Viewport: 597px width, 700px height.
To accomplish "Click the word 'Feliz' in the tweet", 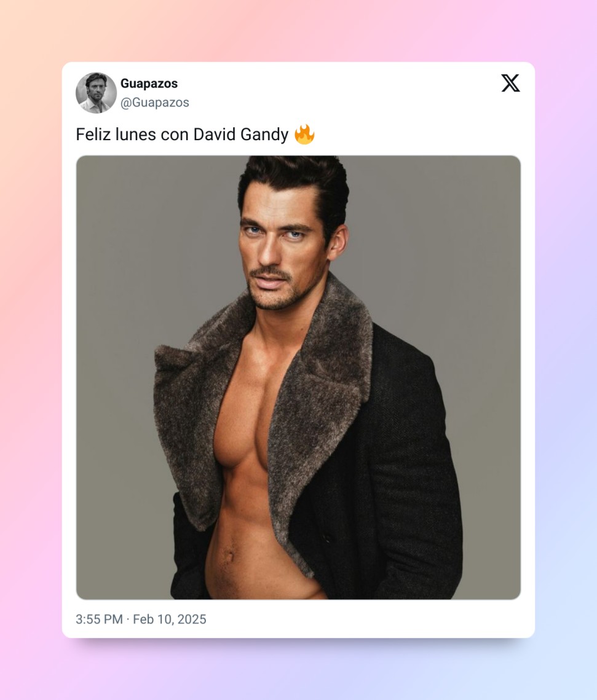I will click(93, 135).
